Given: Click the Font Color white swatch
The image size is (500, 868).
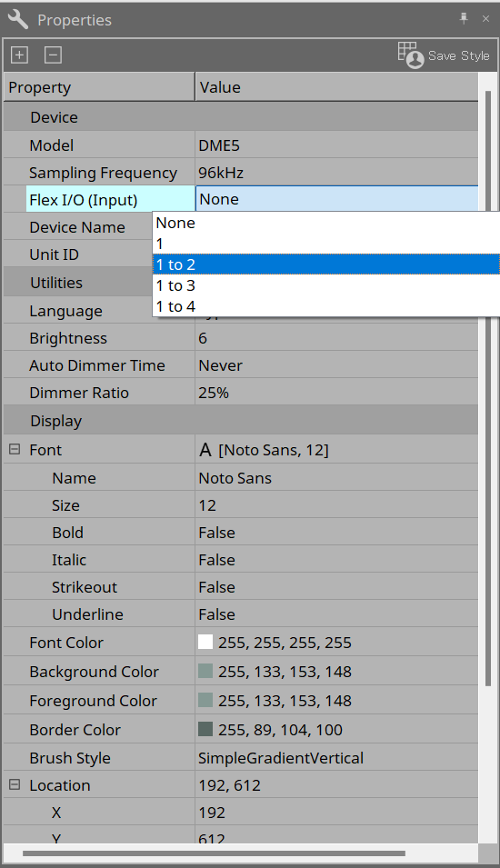Looking at the screenshot, I should [x=205, y=642].
